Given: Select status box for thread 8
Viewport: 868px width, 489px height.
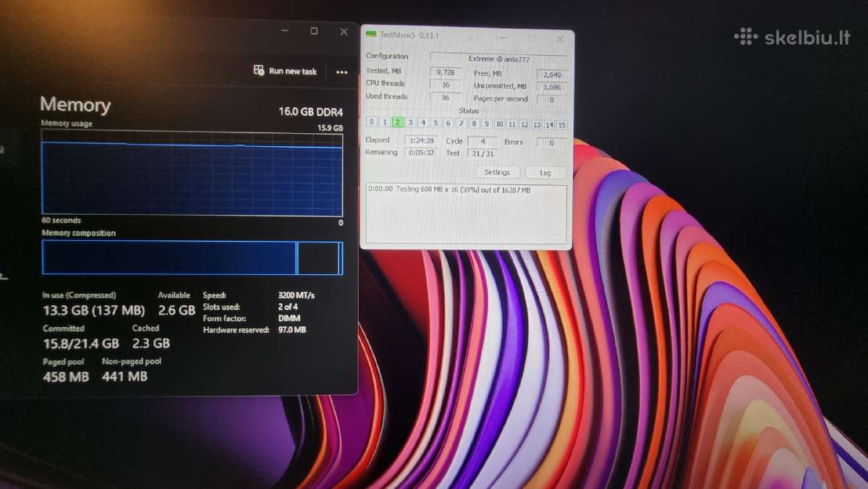Looking at the screenshot, I should click(474, 124).
